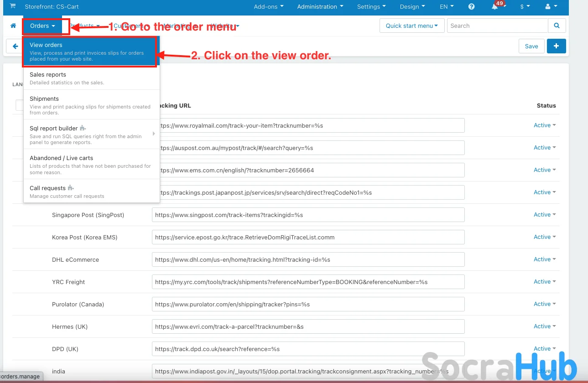The height and width of the screenshot is (383, 588).
Task: Click the back arrow button
Action: tap(15, 46)
